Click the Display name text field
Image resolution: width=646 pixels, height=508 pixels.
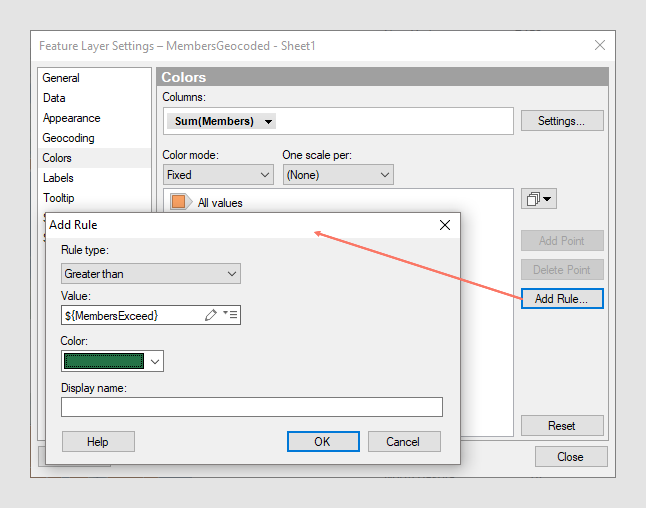pyautogui.click(x=252, y=407)
